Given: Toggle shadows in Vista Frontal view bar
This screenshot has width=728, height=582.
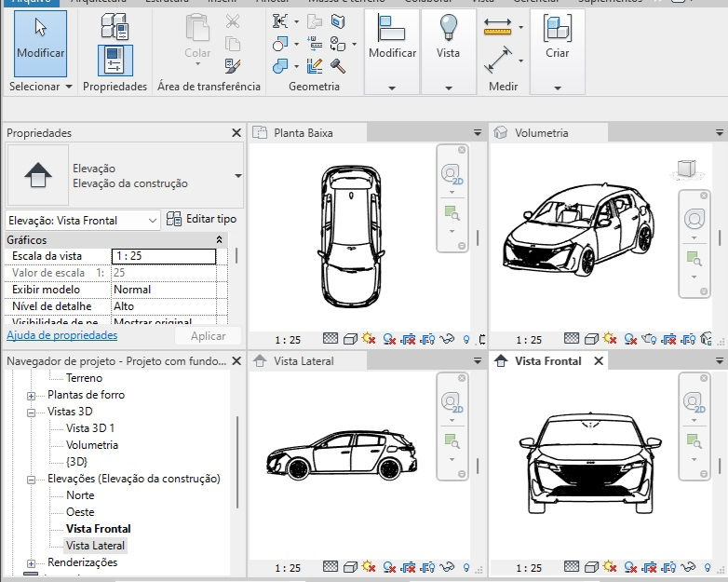Looking at the screenshot, I should pos(630,568).
